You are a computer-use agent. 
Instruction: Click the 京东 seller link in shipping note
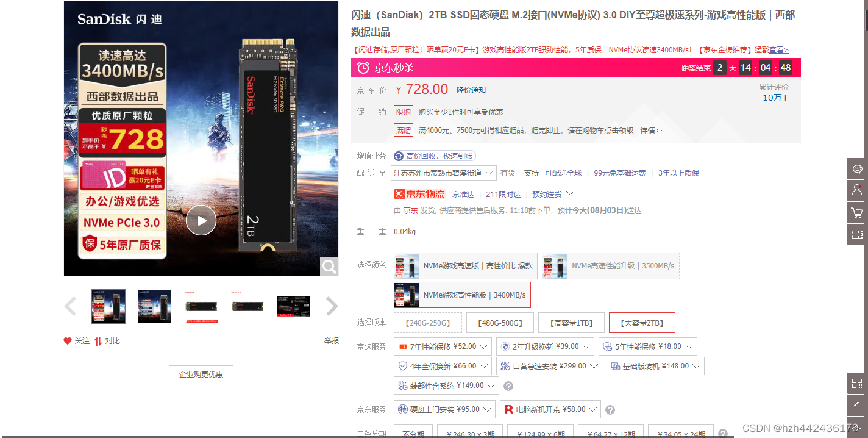coord(410,210)
